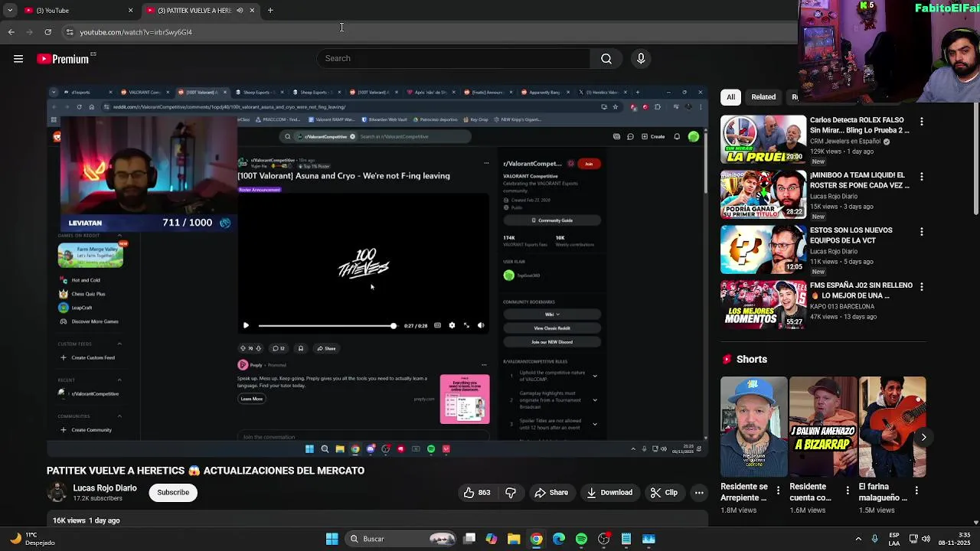View site information icon in address bar

point(70,32)
